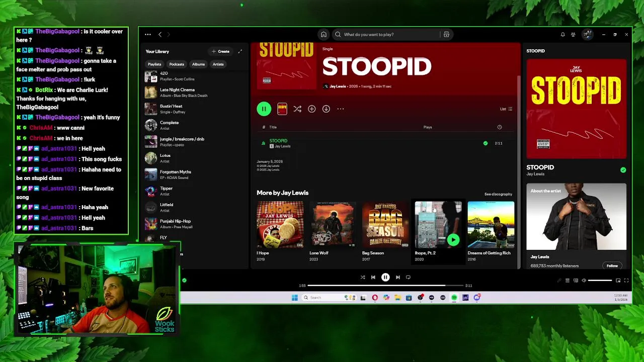Screen dimensions: 644x362
Task: Open More by Jay Lewis heading
Action: click(x=282, y=193)
